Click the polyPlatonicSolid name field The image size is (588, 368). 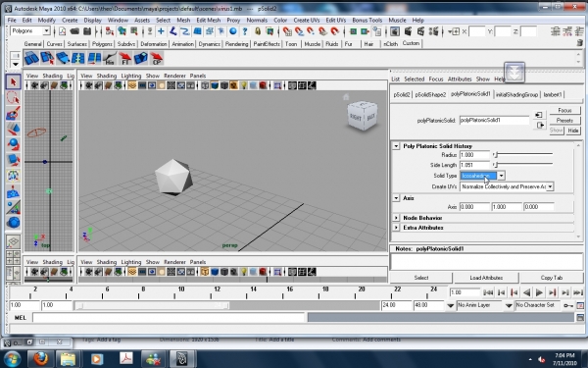(494, 120)
